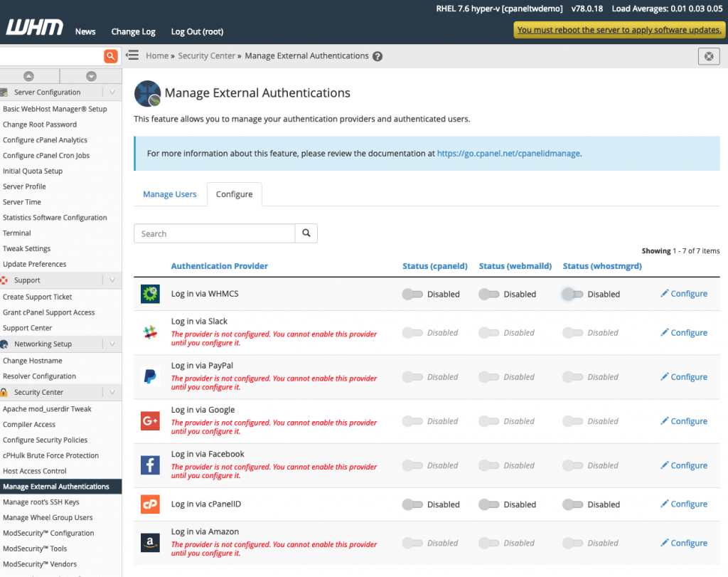Viewport: 728px width, 577px height.
Task: Sort by Authentication Provider column
Action: click(x=220, y=266)
